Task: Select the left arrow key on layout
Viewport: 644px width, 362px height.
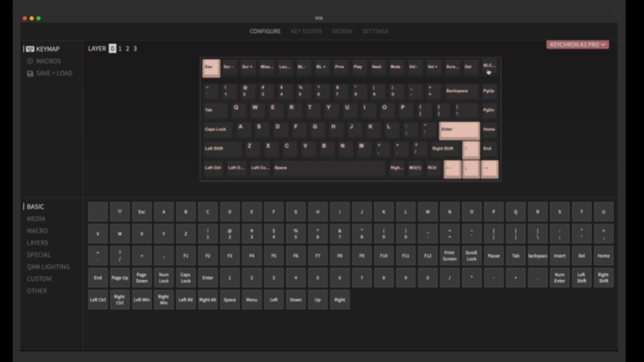Action: click(x=452, y=169)
